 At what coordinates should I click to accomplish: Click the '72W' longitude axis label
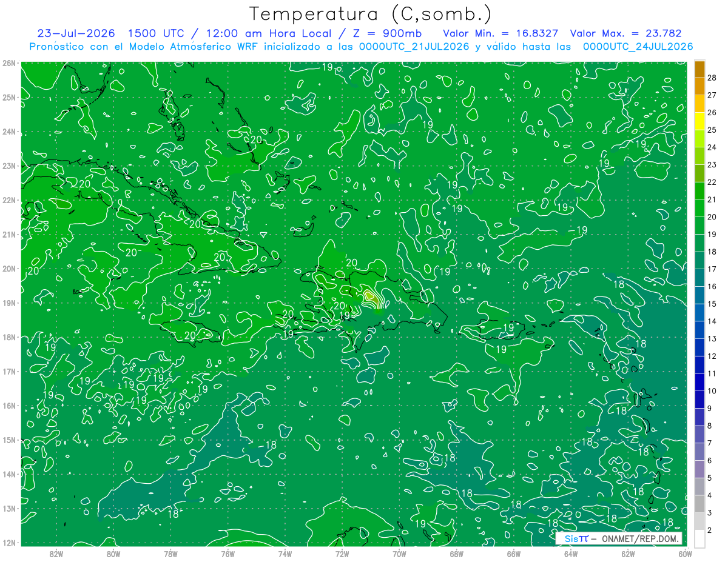pos(342,554)
